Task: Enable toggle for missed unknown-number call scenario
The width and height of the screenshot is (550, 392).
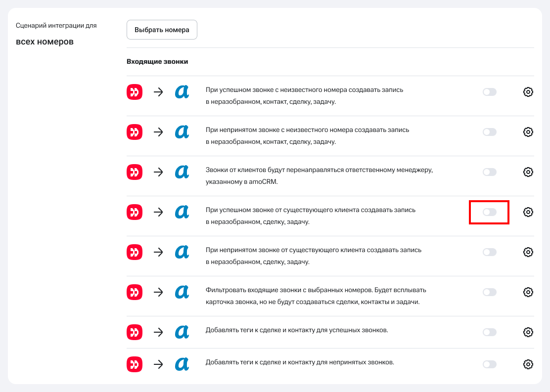Action: pos(489,132)
